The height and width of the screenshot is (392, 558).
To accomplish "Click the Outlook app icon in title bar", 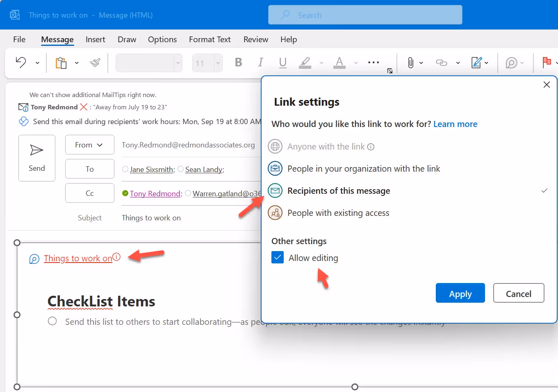I will point(15,15).
